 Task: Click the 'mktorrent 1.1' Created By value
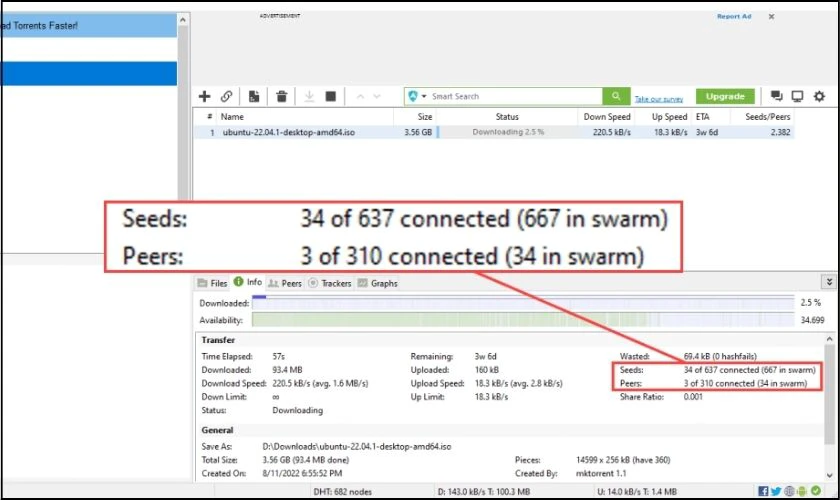(601, 473)
